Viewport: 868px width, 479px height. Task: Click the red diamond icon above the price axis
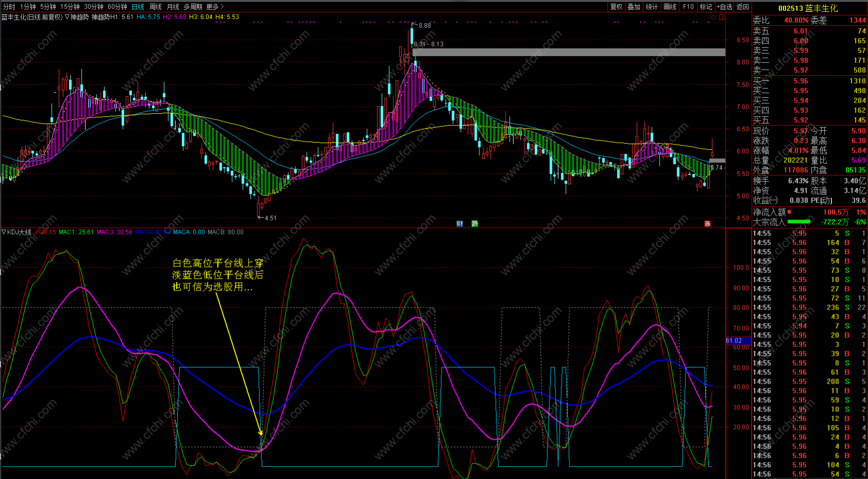713,17
